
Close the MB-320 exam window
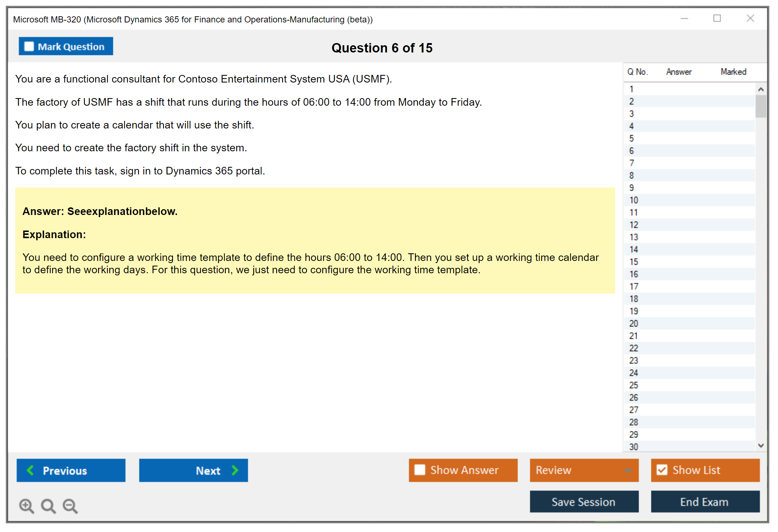point(750,18)
